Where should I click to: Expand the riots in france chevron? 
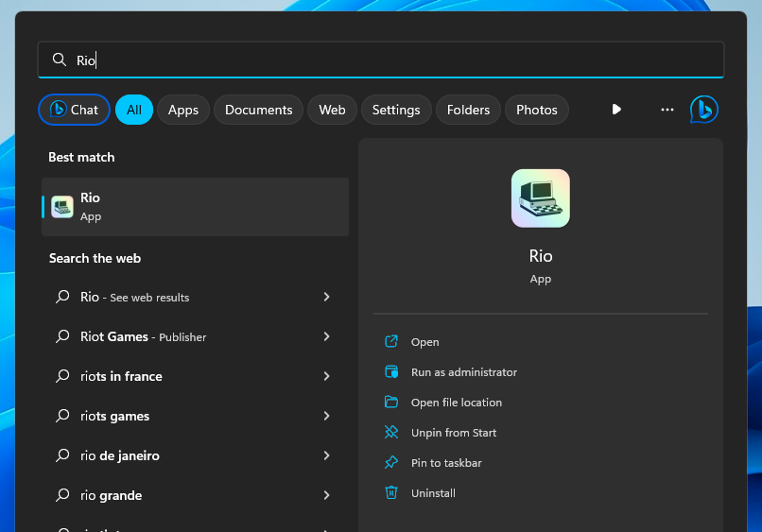coord(326,376)
